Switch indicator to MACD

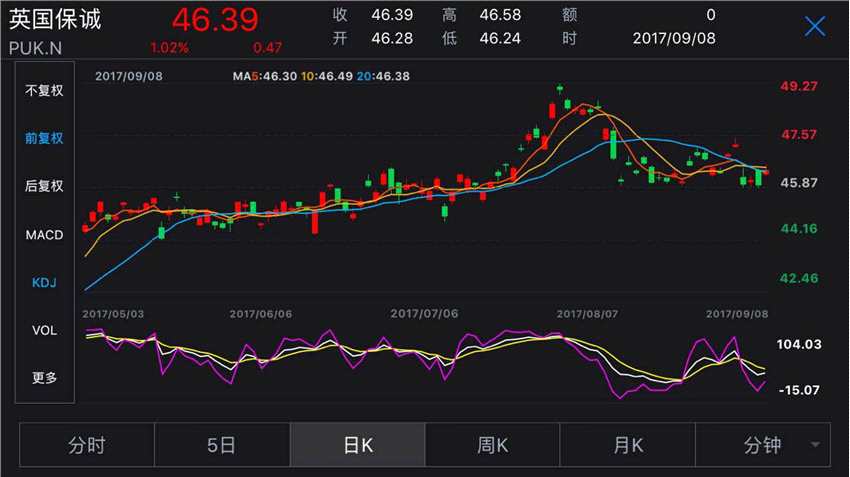(x=44, y=235)
